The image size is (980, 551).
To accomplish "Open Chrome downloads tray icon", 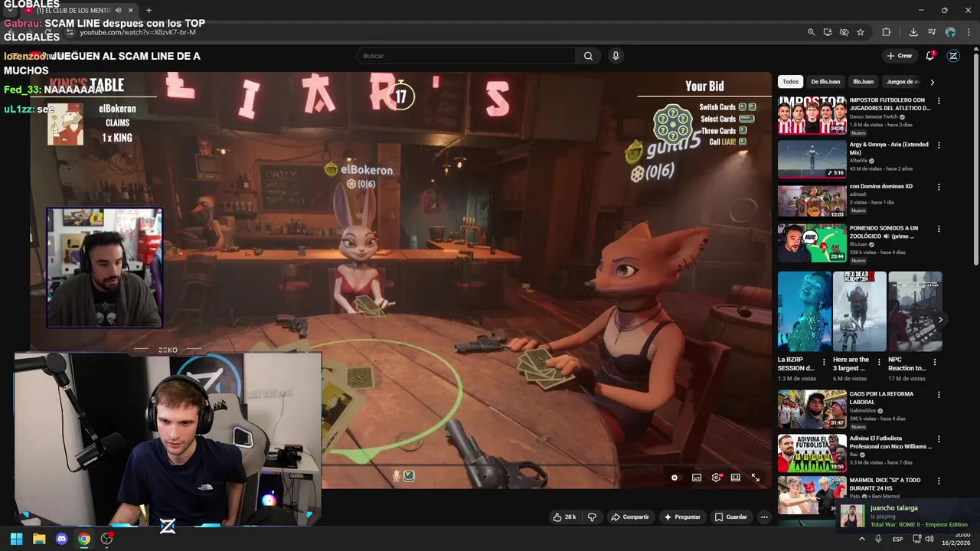I will coord(913,32).
